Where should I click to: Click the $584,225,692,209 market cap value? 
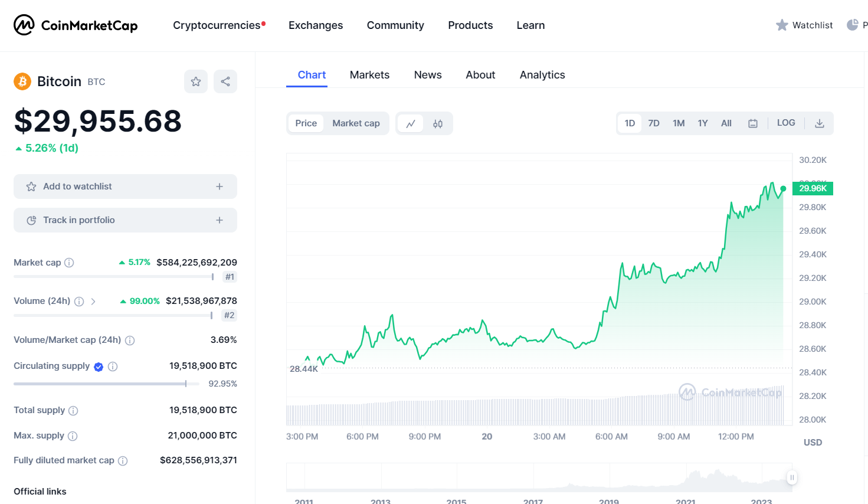click(x=196, y=263)
